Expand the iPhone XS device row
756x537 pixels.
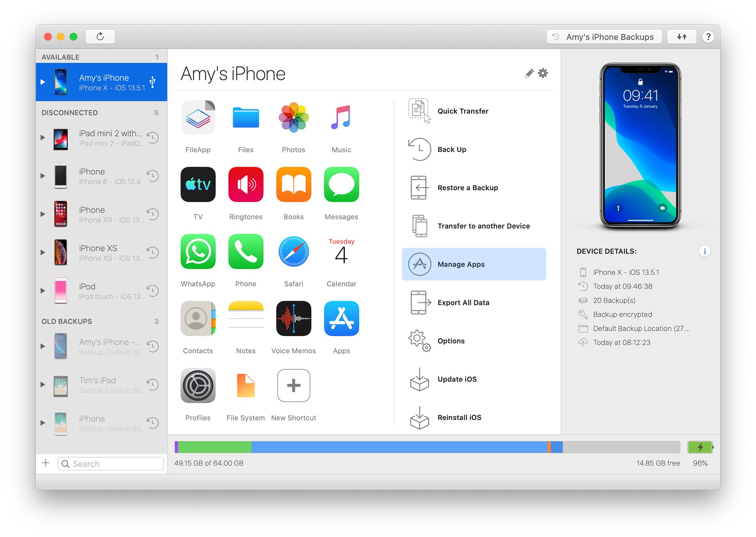(43, 252)
